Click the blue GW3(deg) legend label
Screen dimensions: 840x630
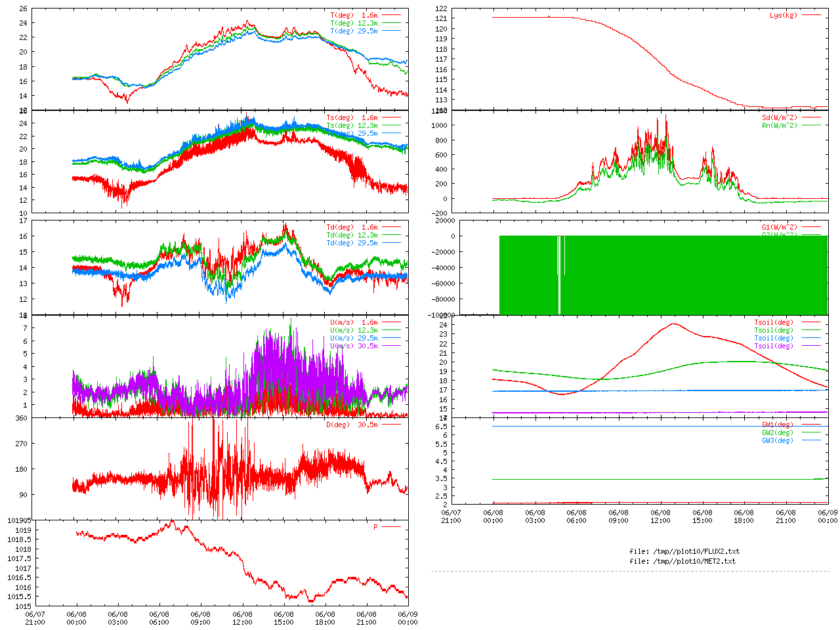pyautogui.click(x=777, y=440)
